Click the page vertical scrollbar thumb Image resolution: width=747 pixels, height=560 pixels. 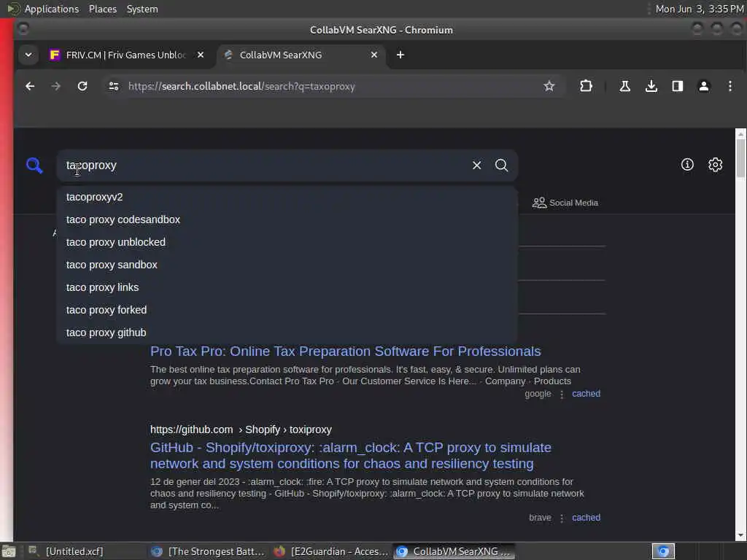coord(740,159)
